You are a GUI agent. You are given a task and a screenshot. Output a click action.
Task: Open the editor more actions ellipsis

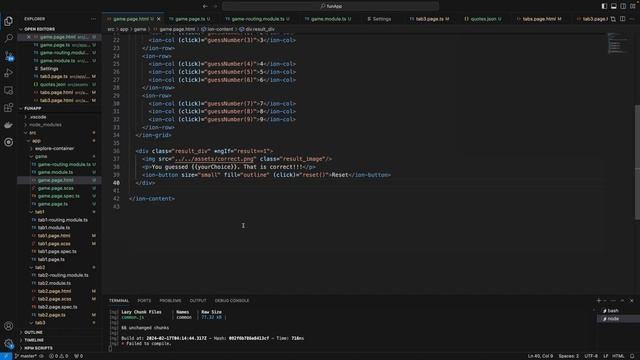[x=632, y=19]
